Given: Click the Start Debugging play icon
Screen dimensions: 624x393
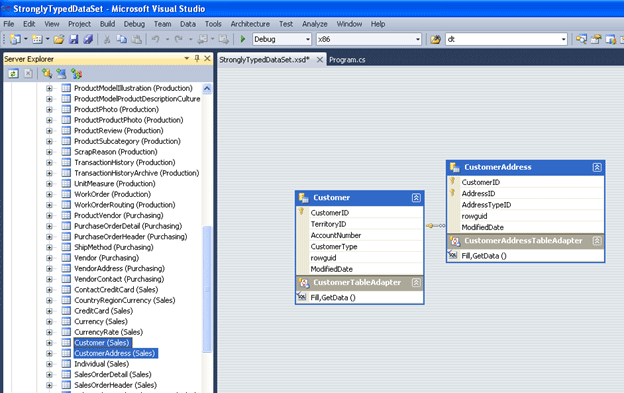Looking at the screenshot, I should (x=243, y=39).
